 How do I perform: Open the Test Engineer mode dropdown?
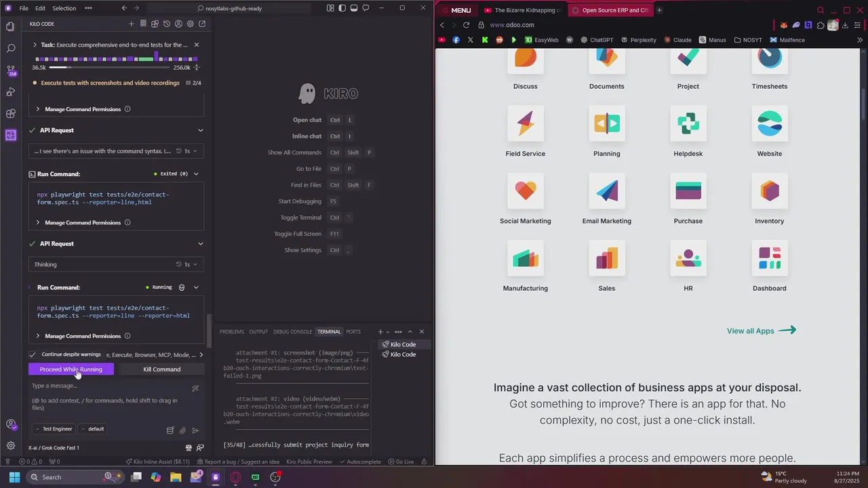point(54,429)
